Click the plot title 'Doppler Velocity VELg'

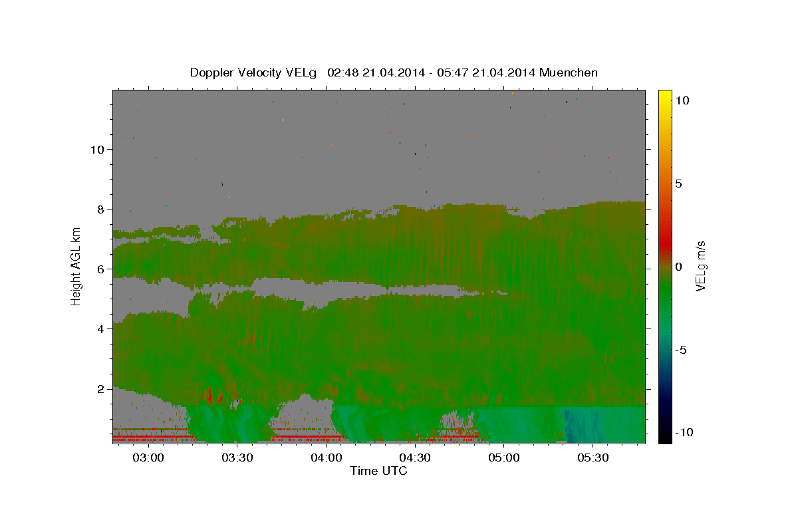point(253,72)
